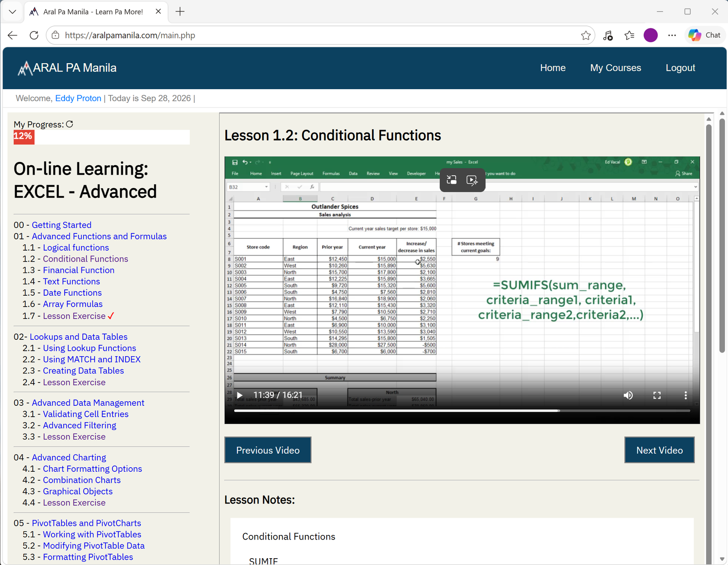The image size is (728, 565).
Task: Click the picture-in-picture overlay icon on video
Action: tap(452, 180)
